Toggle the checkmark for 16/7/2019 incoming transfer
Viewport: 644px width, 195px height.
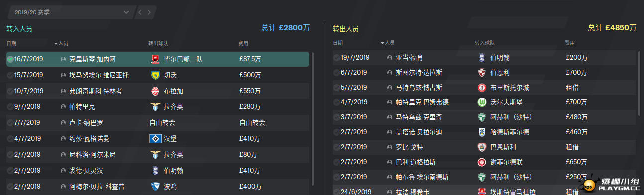(10, 59)
